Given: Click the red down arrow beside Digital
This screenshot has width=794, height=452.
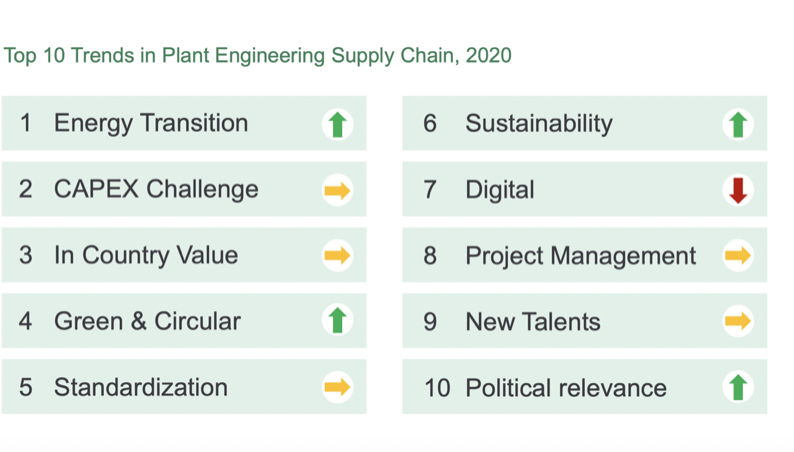Looking at the screenshot, I should tap(738, 190).
